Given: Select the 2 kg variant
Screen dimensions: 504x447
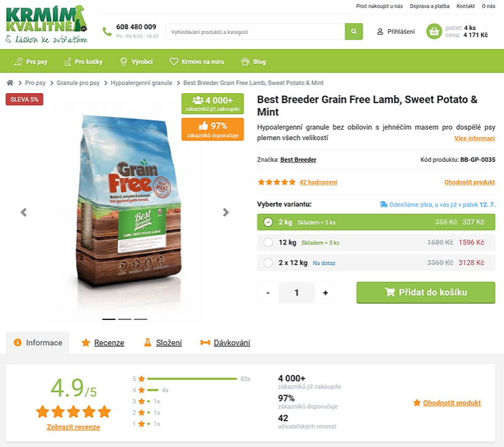Looking at the screenshot, I should [x=376, y=222].
